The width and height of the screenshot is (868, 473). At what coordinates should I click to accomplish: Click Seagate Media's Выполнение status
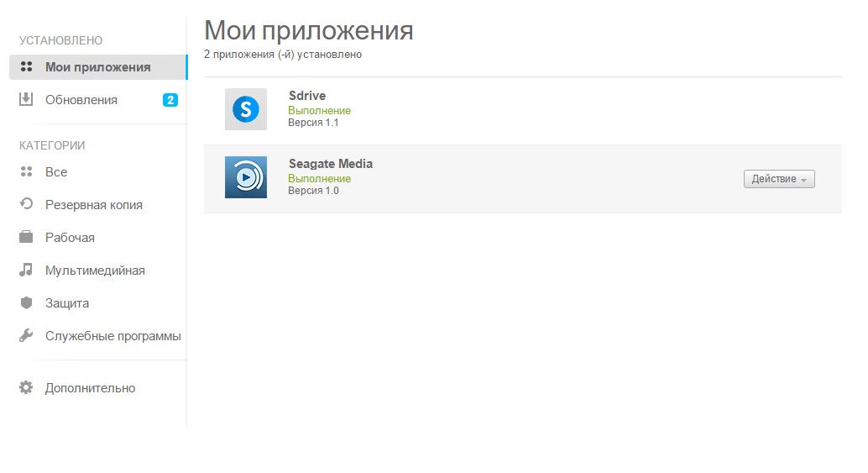[x=319, y=178]
